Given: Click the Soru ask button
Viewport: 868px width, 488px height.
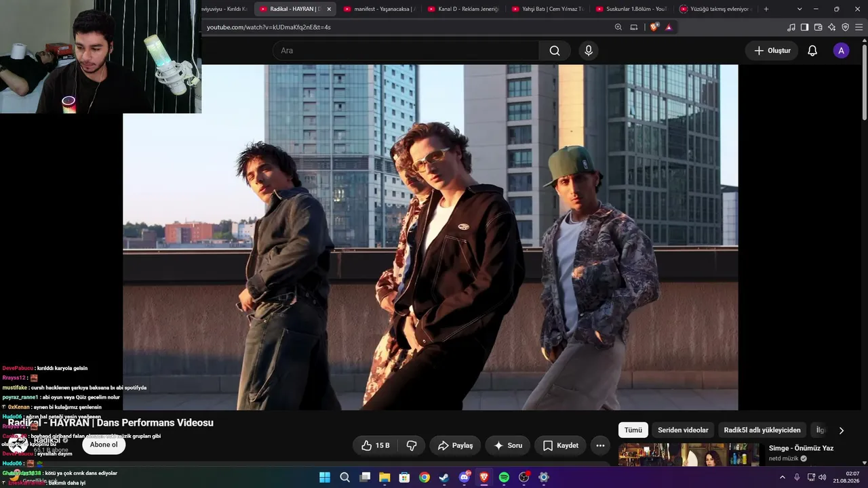Looking at the screenshot, I should (508, 445).
